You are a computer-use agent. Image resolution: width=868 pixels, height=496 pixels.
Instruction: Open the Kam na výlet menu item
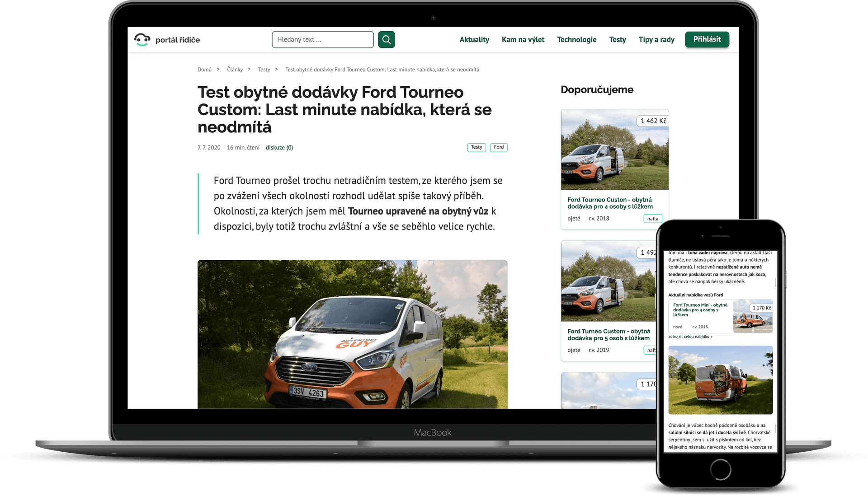pyautogui.click(x=523, y=40)
